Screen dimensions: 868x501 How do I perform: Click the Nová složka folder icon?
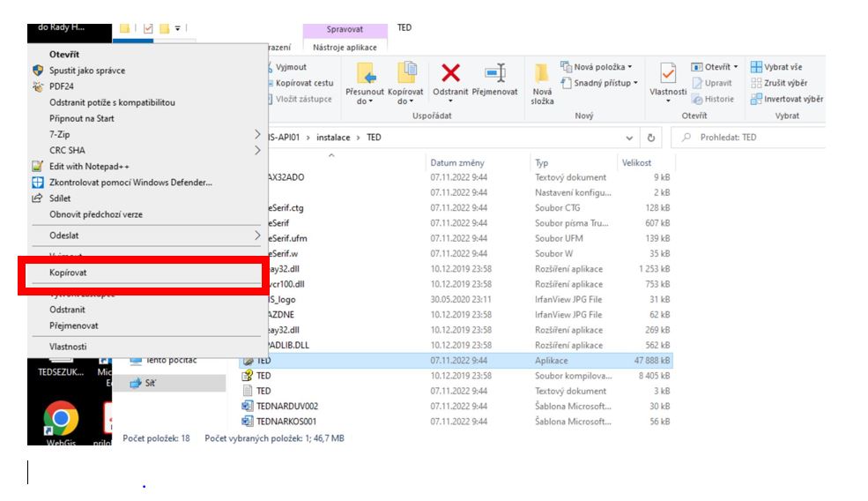coord(542,72)
